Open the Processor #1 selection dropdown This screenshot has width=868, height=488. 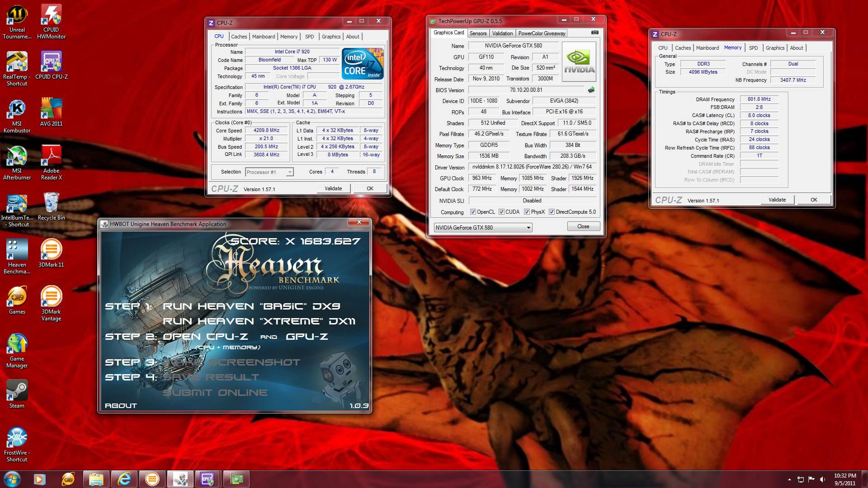pos(269,172)
